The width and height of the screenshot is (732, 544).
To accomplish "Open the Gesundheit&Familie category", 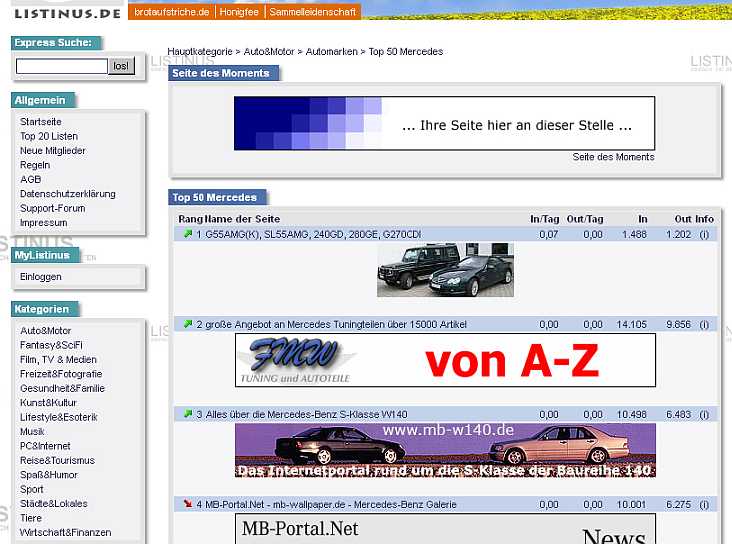I will [x=62, y=388].
